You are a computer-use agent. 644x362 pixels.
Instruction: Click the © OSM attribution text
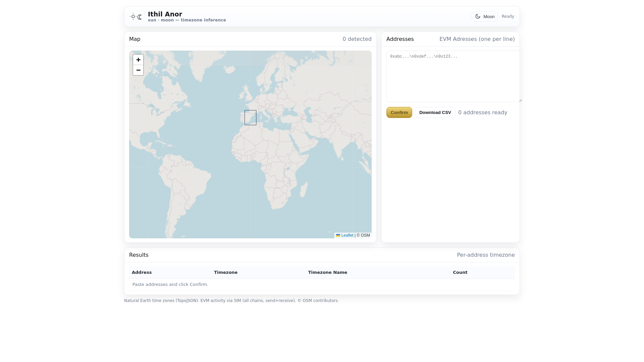pos(363,235)
